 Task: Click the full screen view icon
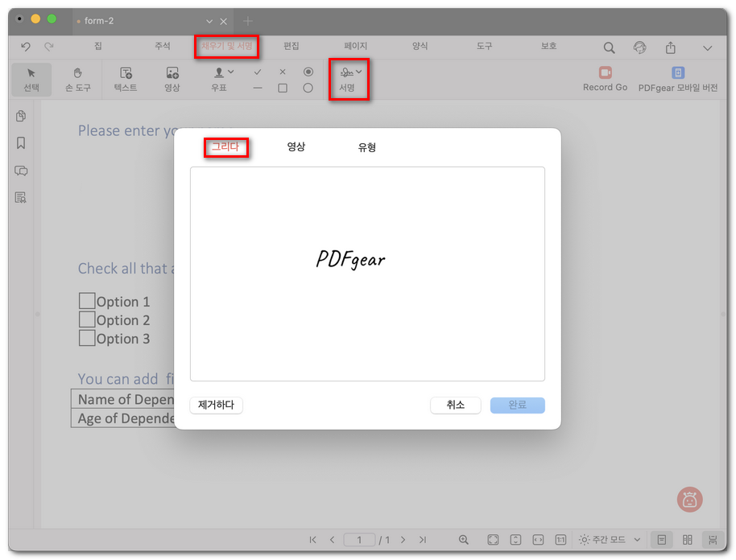tap(493, 540)
